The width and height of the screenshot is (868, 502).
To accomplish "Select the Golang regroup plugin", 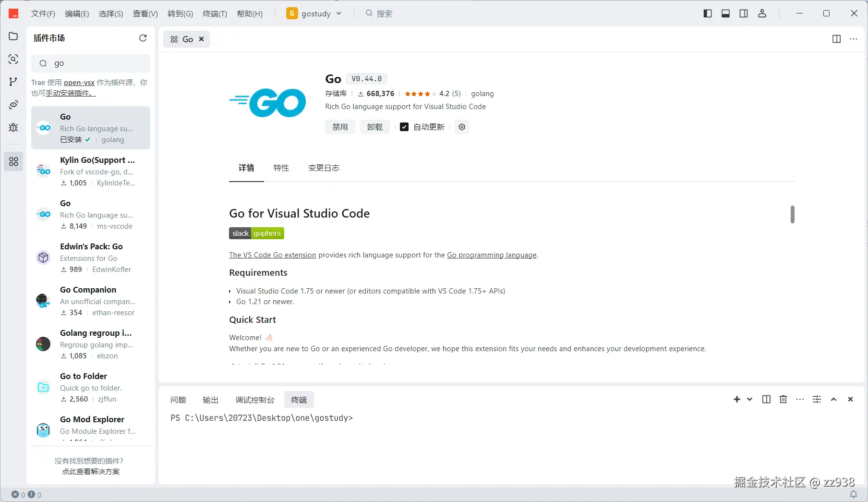I will click(91, 344).
